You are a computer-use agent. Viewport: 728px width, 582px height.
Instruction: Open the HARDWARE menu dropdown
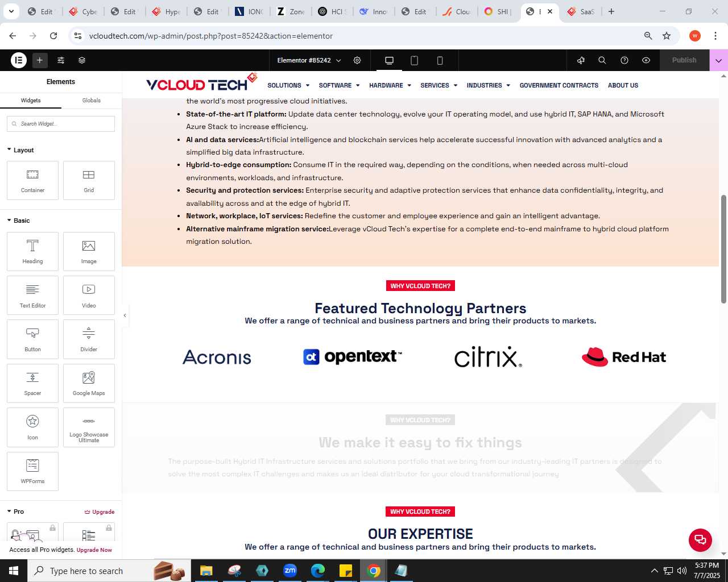390,85
